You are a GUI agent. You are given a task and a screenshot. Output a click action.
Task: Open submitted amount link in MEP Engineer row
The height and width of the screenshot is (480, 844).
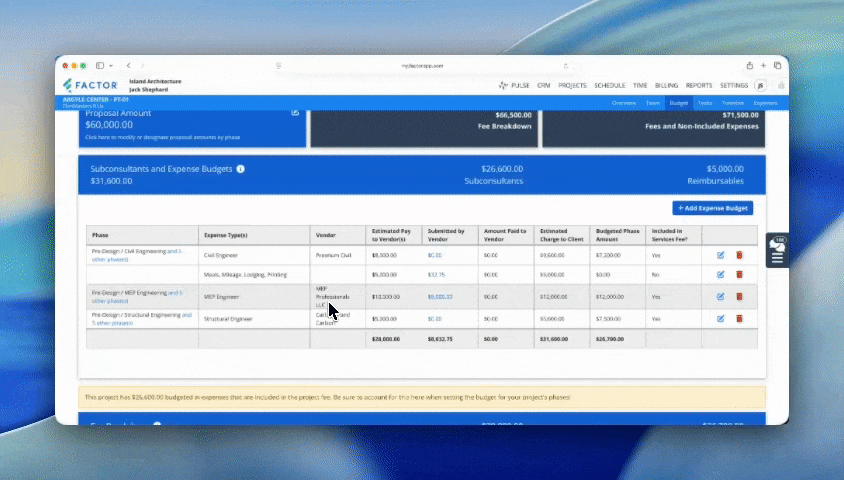click(x=440, y=297)
